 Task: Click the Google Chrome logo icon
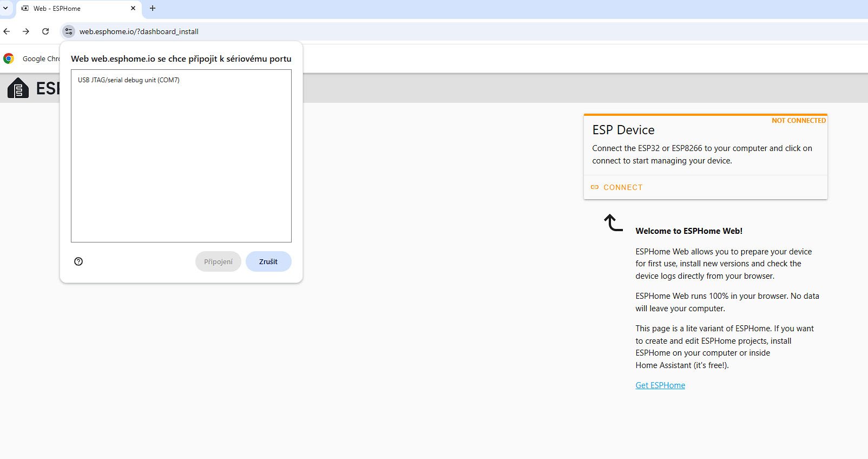(9, 58)
